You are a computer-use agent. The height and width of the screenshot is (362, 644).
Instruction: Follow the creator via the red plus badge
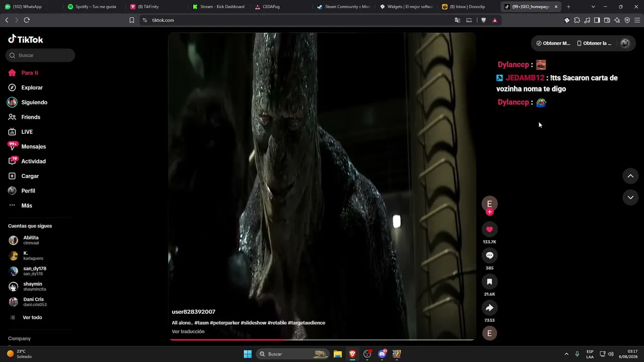(490, 212)
